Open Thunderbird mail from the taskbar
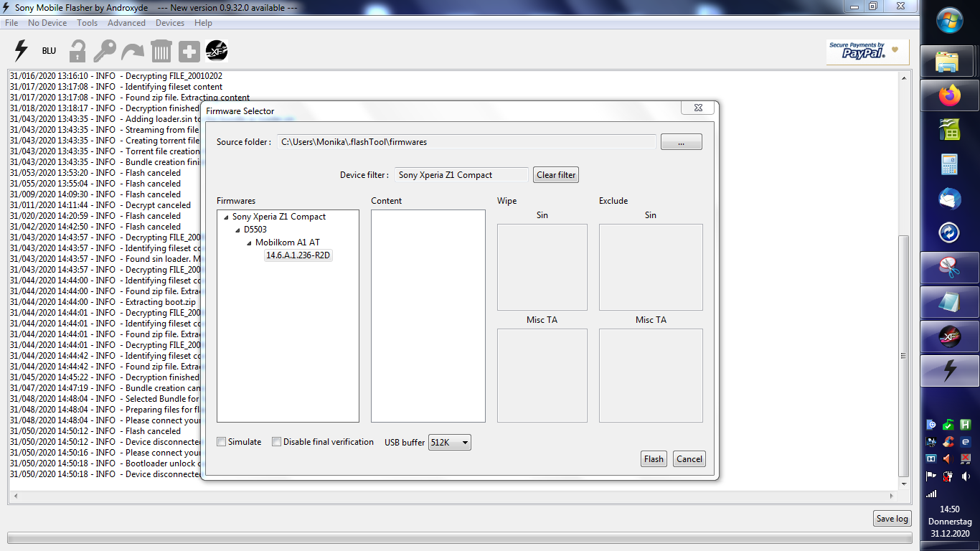 click(950, 199)
